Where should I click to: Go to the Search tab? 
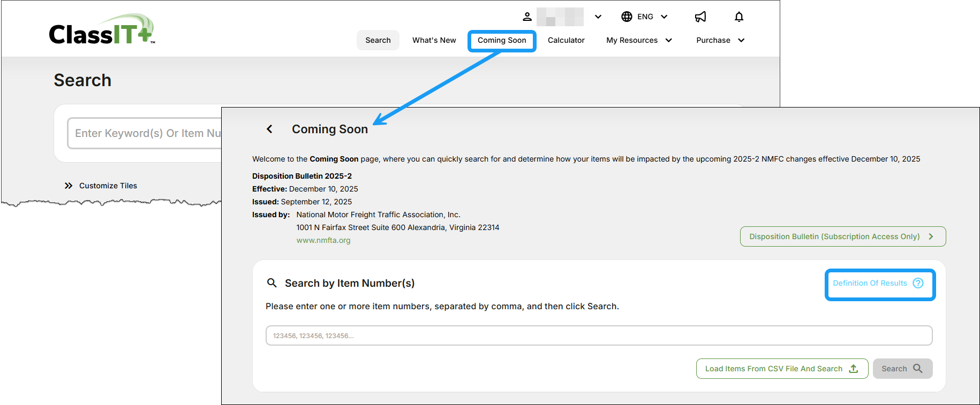pyautogui.click(x=378, y=40)
